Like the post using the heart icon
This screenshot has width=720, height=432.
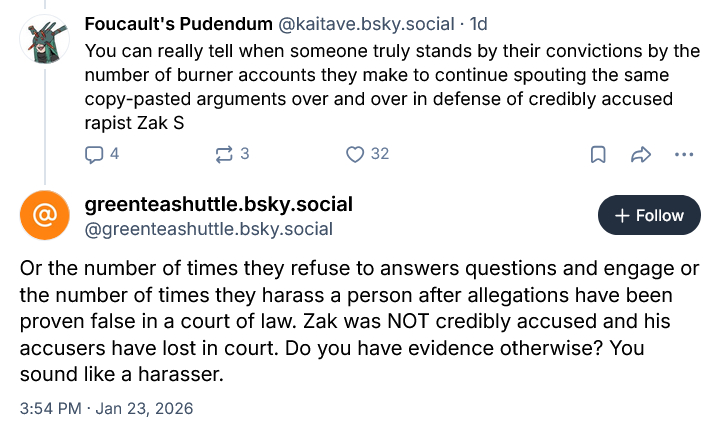tap(354, 154)
